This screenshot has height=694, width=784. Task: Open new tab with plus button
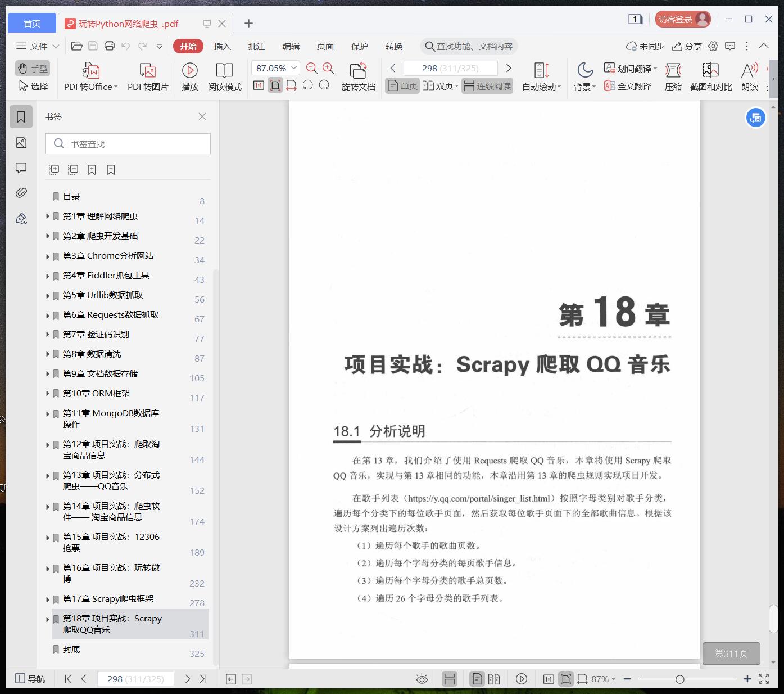tap(248, 23)
